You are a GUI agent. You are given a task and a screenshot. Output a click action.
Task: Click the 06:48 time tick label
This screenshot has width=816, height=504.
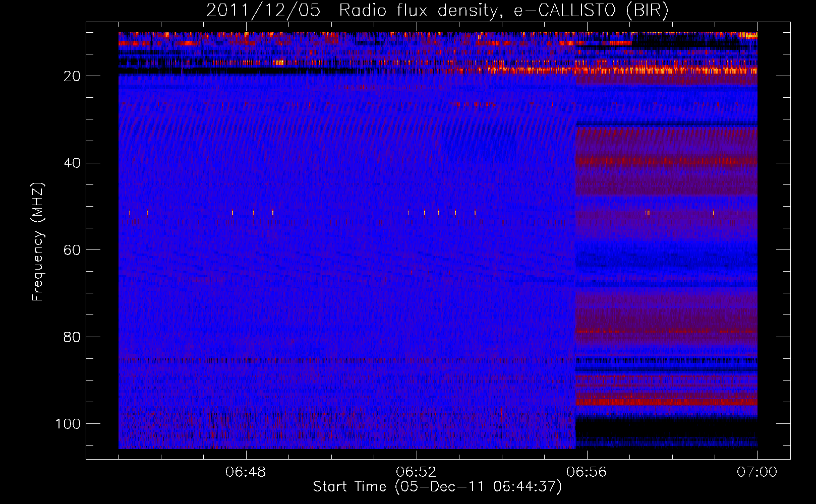coord(246,472)
